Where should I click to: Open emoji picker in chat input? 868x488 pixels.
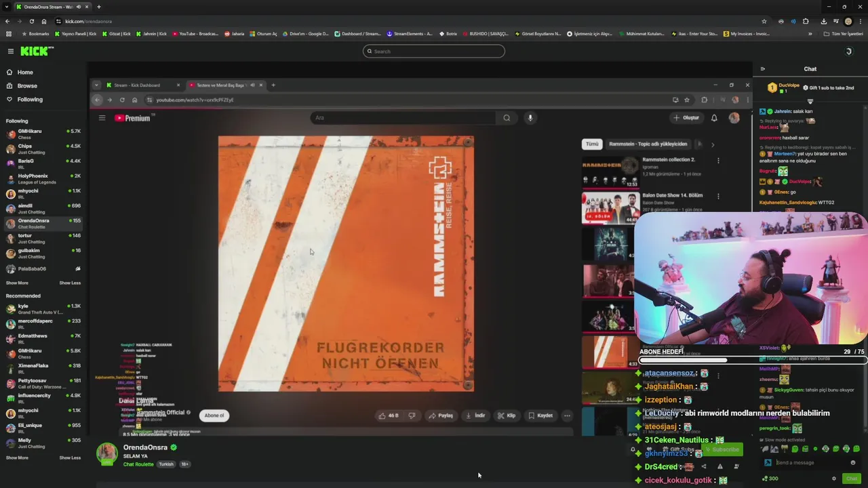tap(853, 462)
